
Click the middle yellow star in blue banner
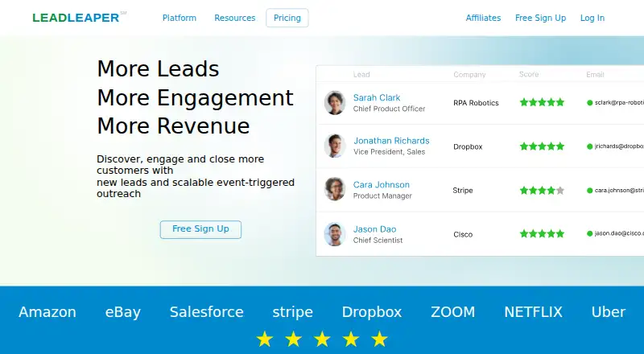point(322,340)
